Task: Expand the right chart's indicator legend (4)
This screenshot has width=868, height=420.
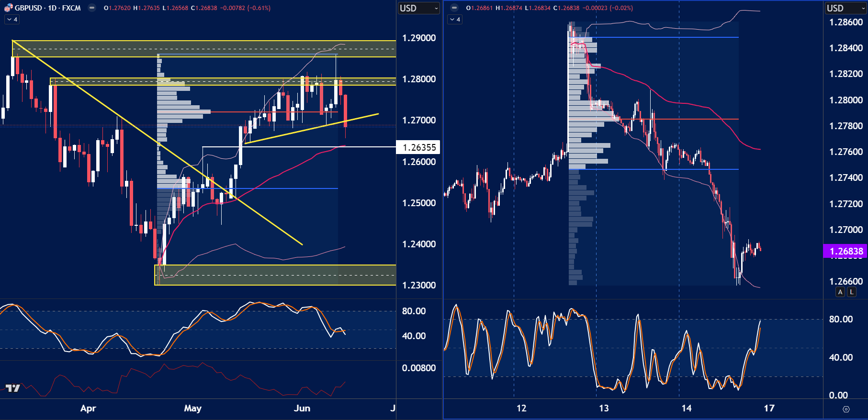Action: point(455,20)
